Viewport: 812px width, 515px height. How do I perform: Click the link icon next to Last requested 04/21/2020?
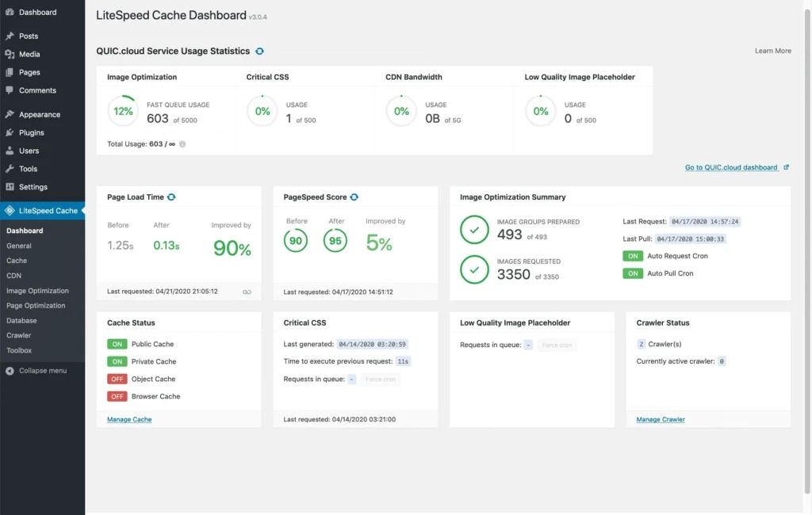(x=247, y=292)
